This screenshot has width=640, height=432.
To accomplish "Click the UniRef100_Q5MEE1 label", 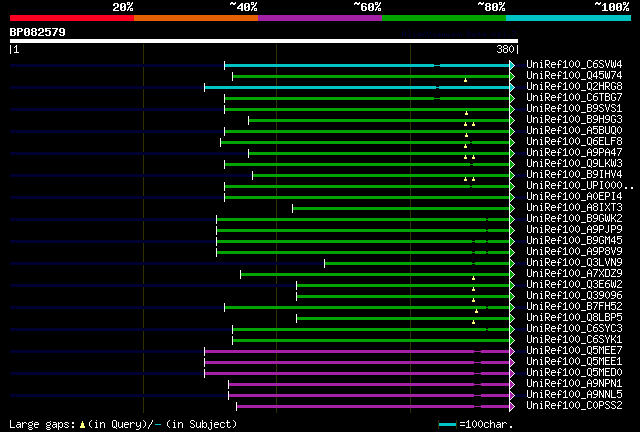I will click(574, 362).
